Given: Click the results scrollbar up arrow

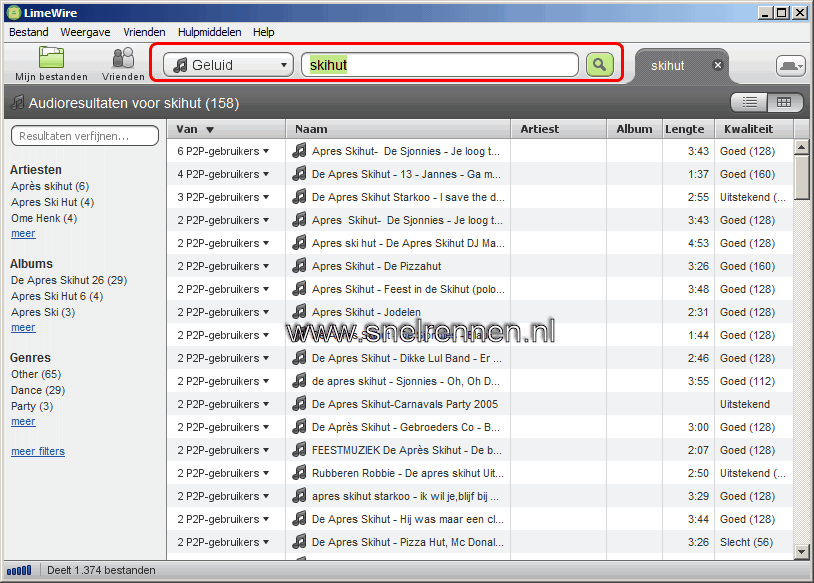Looking at the screenshot, I should coord(802,147).
